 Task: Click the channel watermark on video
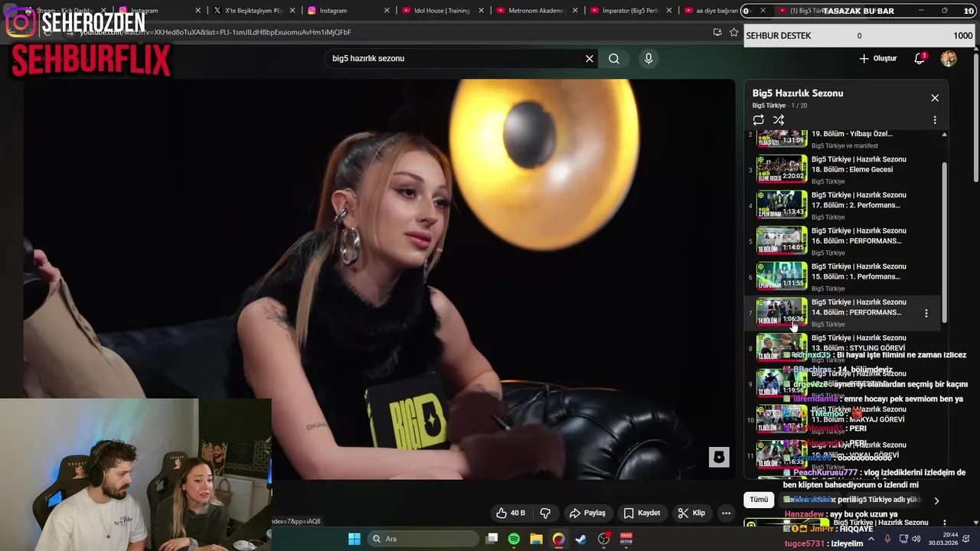click(718, 457)
